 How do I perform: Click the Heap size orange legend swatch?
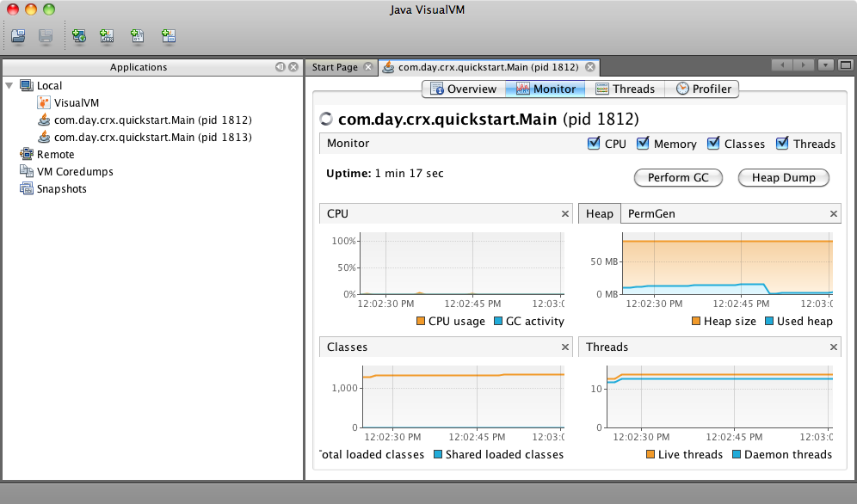(696, 321)
